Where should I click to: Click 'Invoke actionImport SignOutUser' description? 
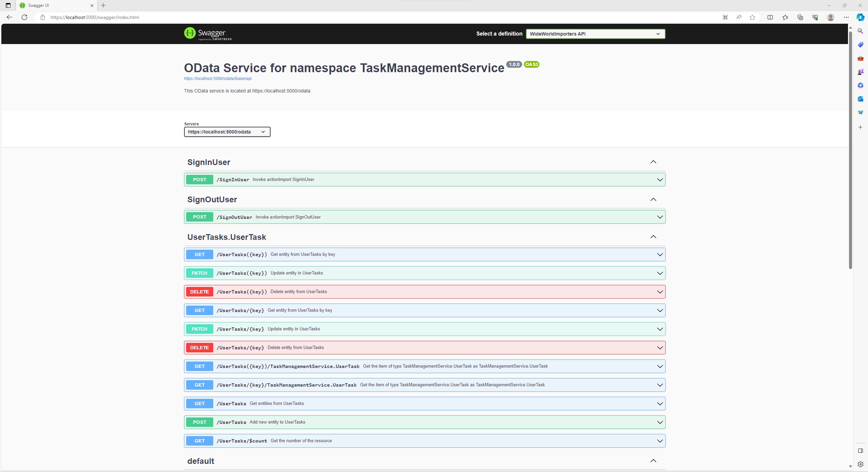[x=288, y=217]
